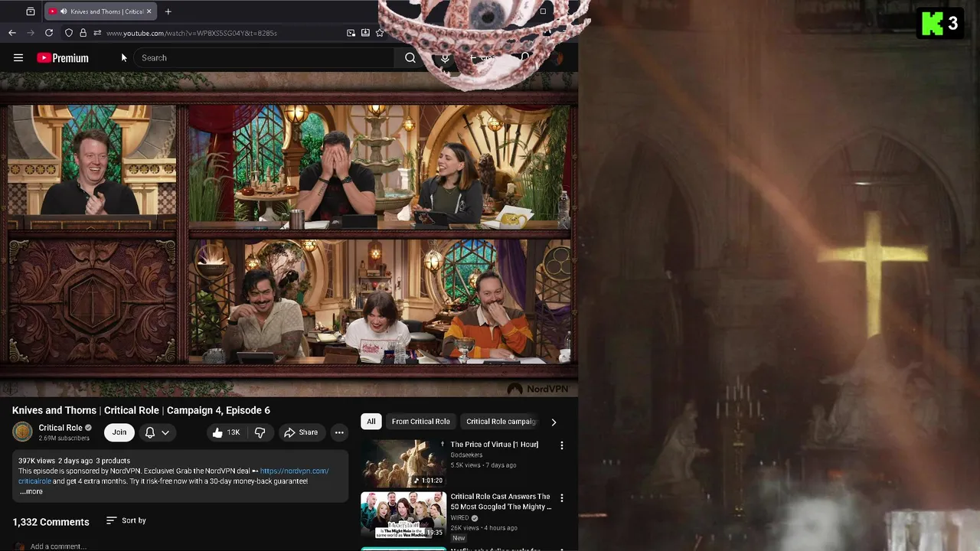Open a new browser tab
The height and width of the screenshot is (551, 980).
[x=168, y=11]
